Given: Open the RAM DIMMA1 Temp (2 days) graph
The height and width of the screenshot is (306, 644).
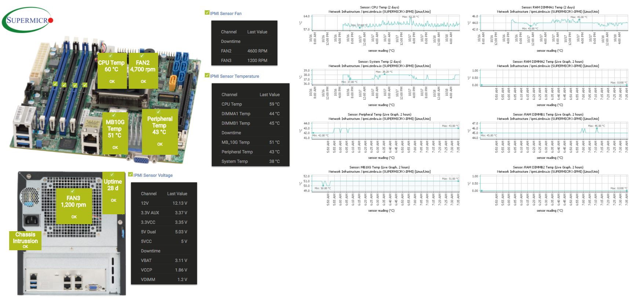Looking at the screenshot, I should point(548,29).
